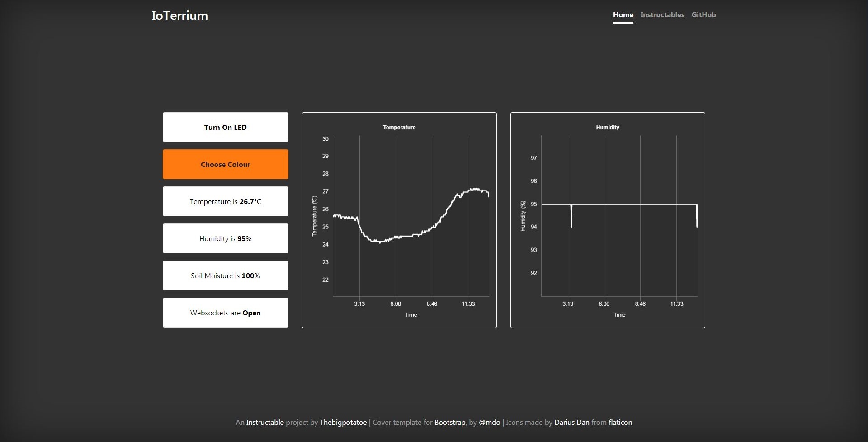Click the Websockets are Open status card
This screenshot has height=442, width=868.
[x=225, y=313]
